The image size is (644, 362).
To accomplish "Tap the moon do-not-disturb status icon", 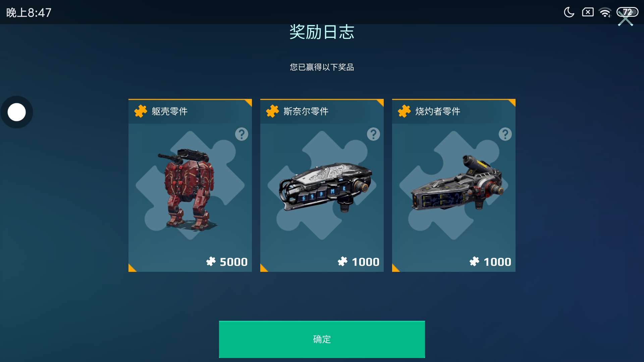I will [x=569, y=12].
